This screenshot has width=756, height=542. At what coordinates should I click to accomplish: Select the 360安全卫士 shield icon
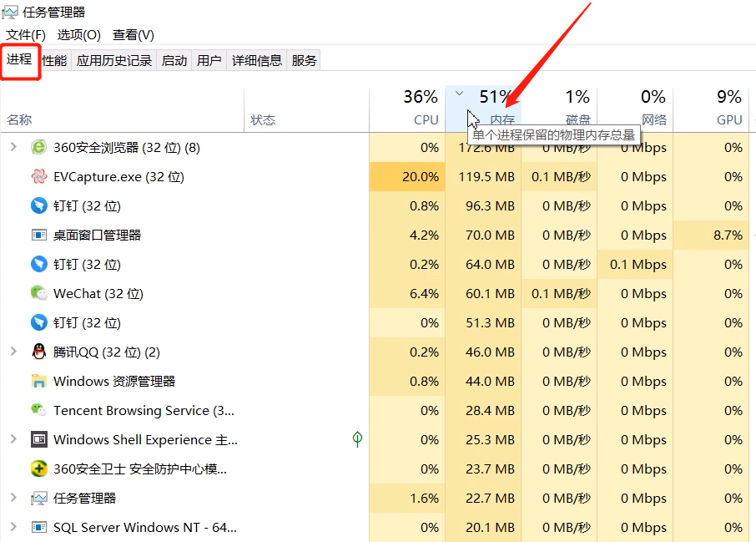39,469
